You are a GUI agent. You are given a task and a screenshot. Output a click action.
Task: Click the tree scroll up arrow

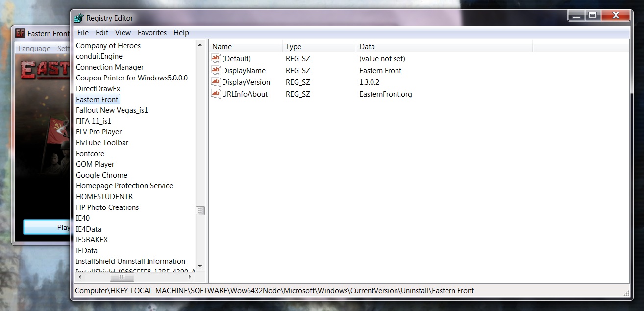tap(200, 45)
